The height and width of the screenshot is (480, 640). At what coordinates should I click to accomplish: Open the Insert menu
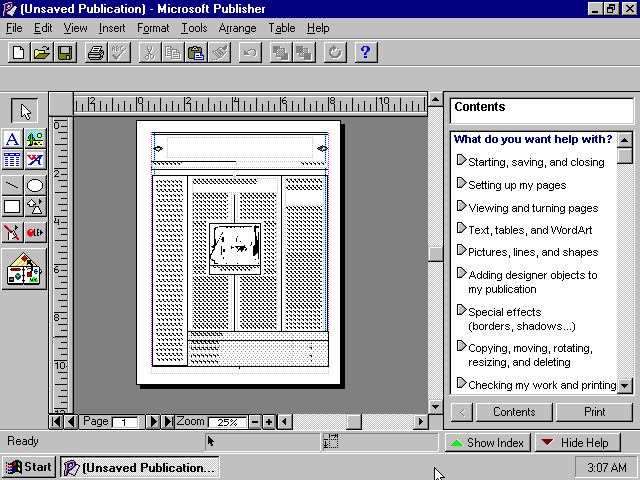[112, 28]
